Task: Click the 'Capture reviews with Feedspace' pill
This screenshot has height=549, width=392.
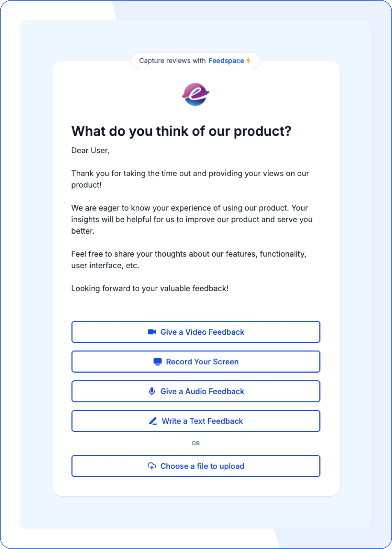Action: (x=196, y=60)
